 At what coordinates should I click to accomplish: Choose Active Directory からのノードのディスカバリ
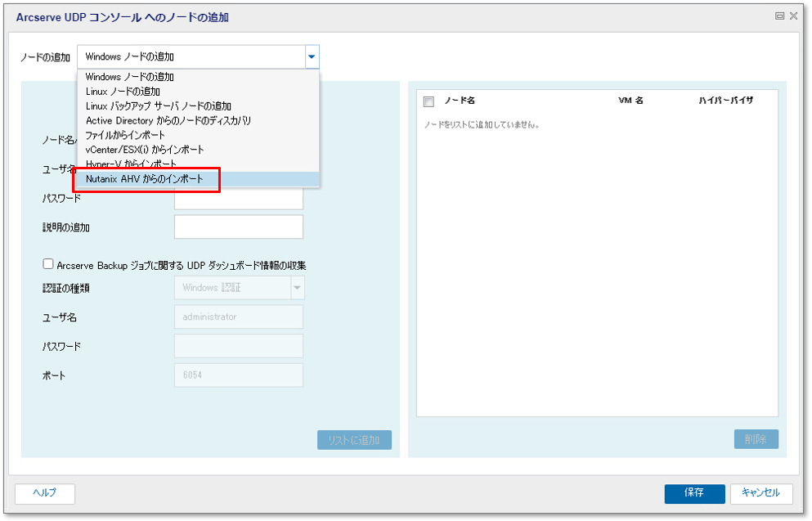click(x=199, y=120)
